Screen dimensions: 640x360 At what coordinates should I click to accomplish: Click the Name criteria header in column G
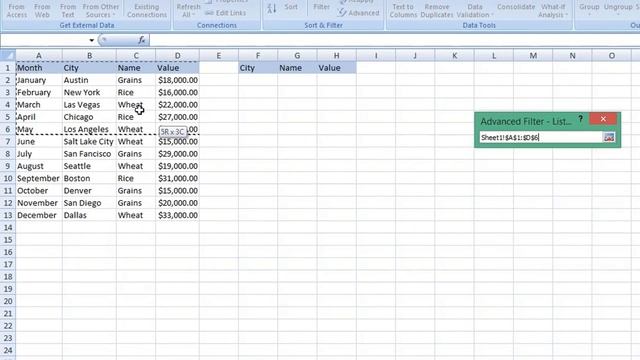(297, 68)
